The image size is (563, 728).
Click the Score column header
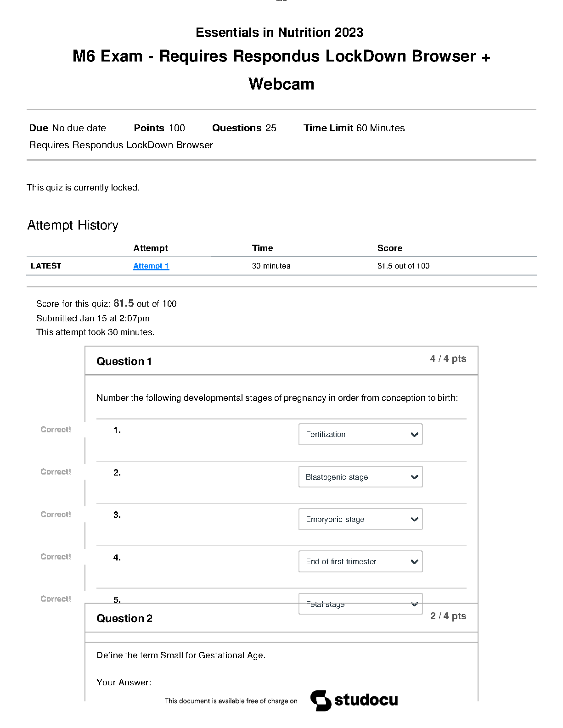click(x=389, y=248)
